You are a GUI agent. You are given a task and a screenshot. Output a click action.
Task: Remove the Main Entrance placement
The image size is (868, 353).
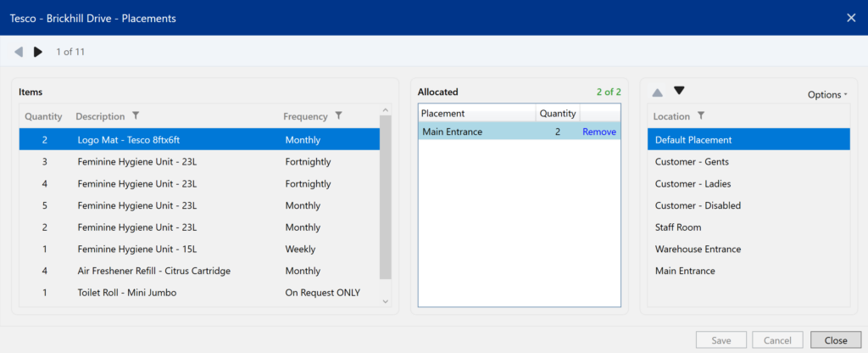click(598, 132)
